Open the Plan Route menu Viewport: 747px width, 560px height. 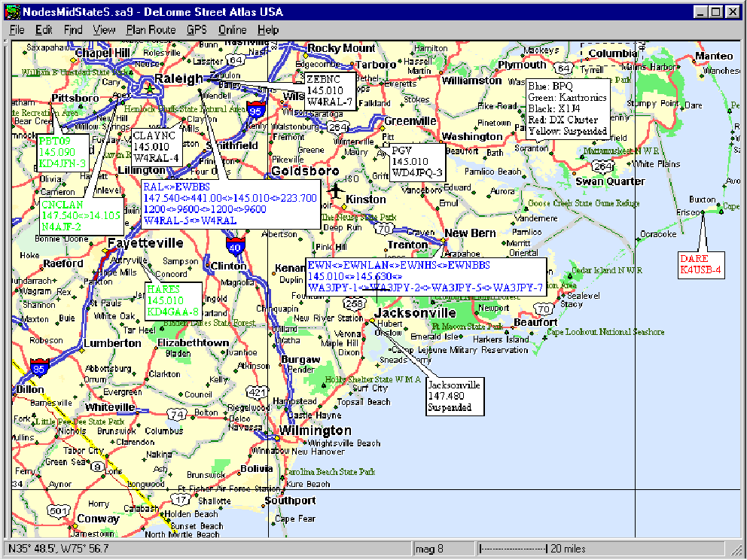pyautogui.click(x=151, y=30)
